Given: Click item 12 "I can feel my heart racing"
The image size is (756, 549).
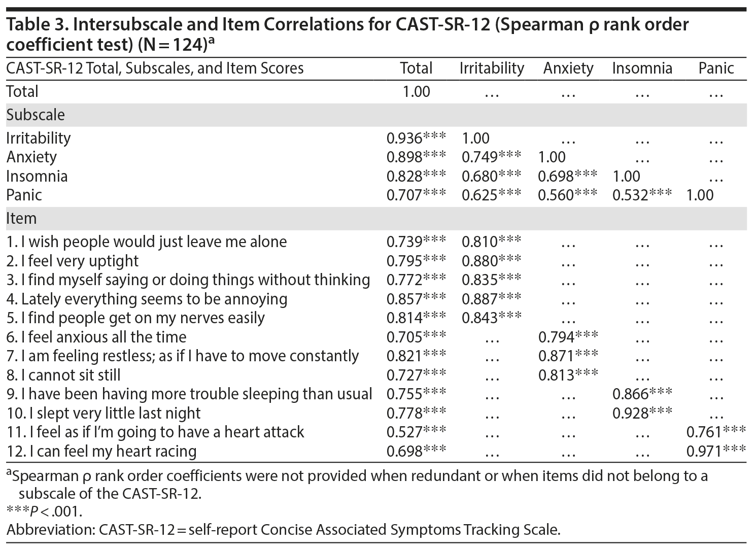Looking at the screenshot, I should [101, 452].
